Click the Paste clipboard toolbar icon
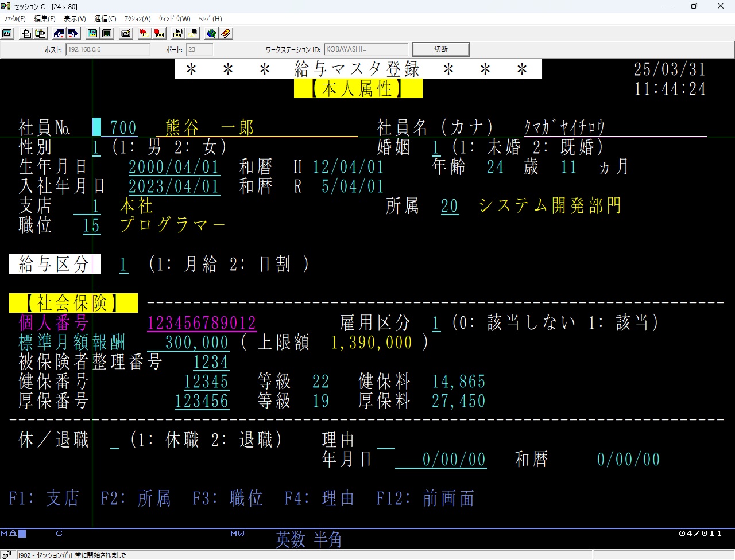Image resolution: width=735 pixels, height=560 pixels. (x=40, y=33)
